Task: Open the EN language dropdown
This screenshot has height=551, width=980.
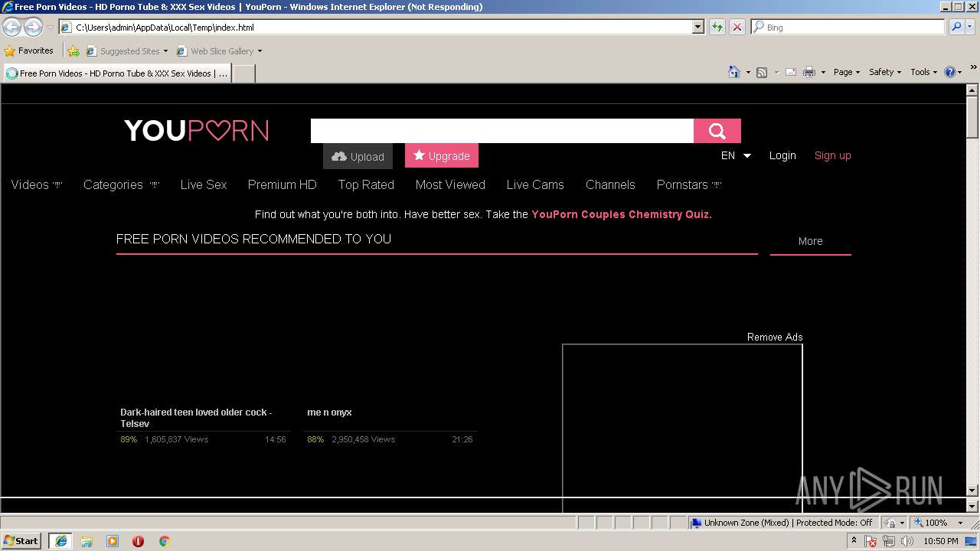Action: (x=736, y=155)
